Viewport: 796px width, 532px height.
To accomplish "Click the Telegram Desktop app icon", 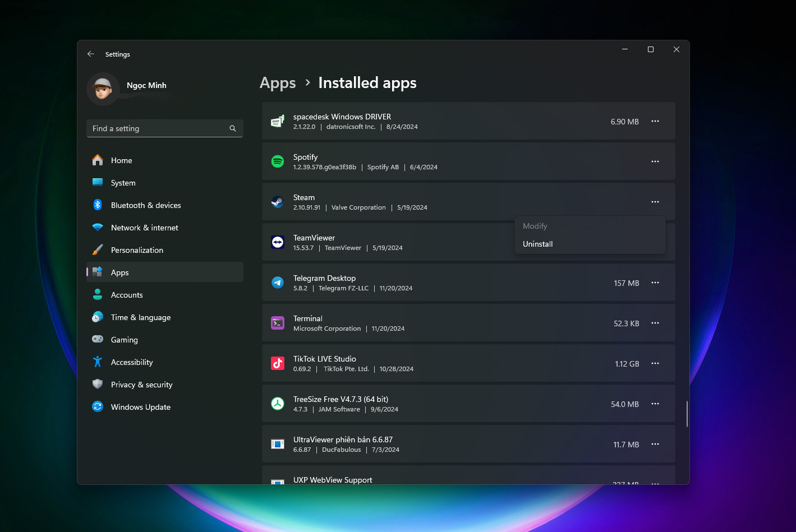I will pos(278,283).
